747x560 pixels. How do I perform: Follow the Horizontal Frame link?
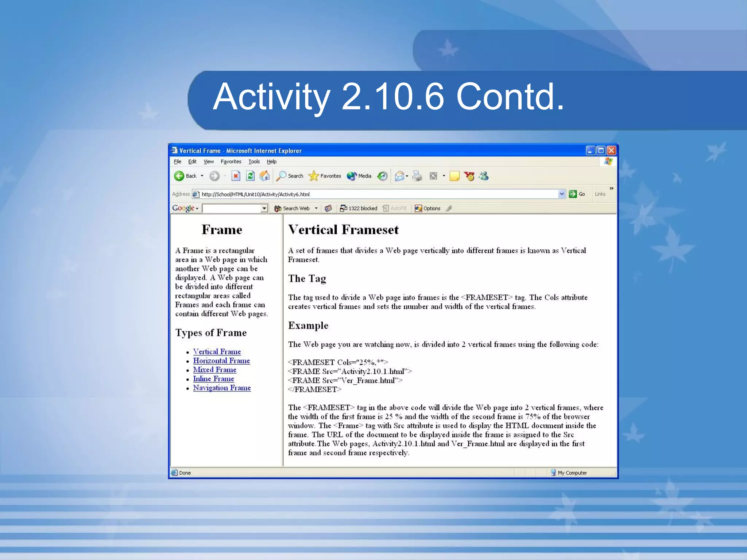[221, 361]
